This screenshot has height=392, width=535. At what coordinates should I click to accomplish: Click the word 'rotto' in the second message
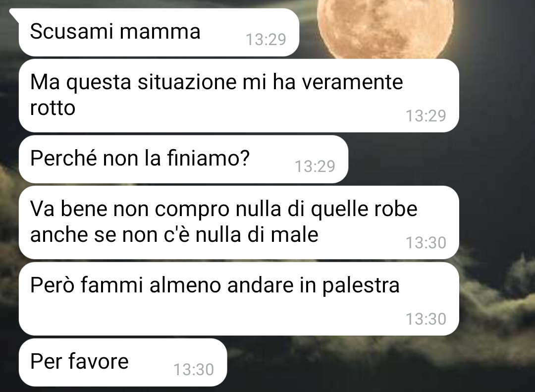[x=53, y=108]
